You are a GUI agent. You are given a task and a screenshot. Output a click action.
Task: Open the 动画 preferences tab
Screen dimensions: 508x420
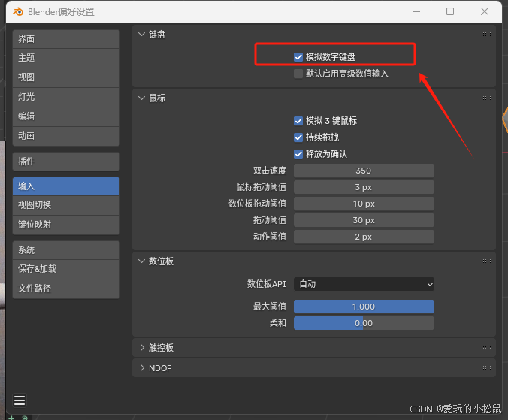click(66, 136)
